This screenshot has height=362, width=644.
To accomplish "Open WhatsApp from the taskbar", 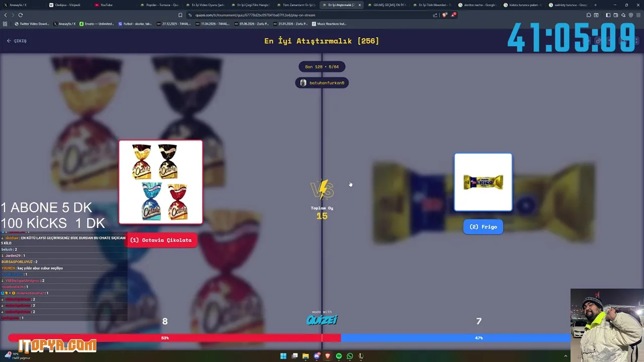I will pos(350,356).
